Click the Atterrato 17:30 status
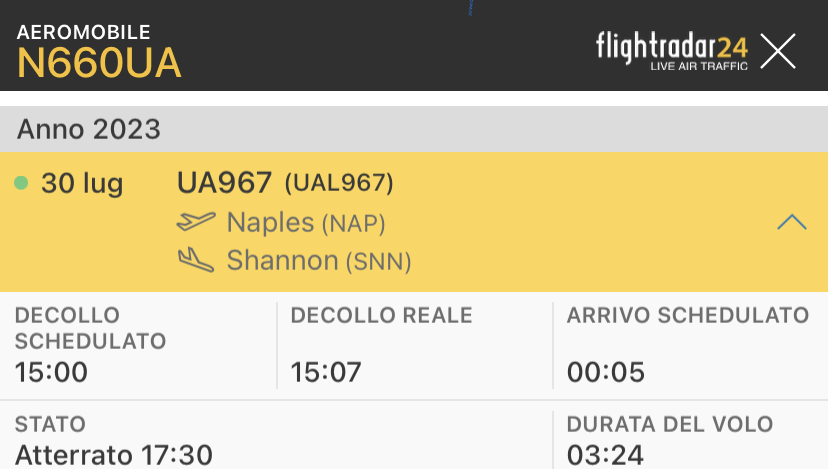The height and width of the screenshot is (469, 828). click(x=114, y=455)
